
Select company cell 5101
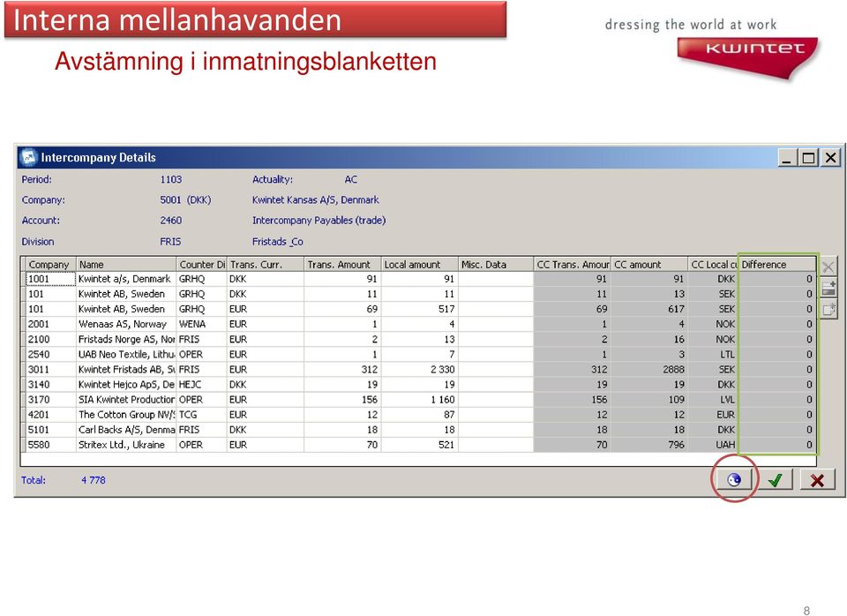[x=51, y=430]
